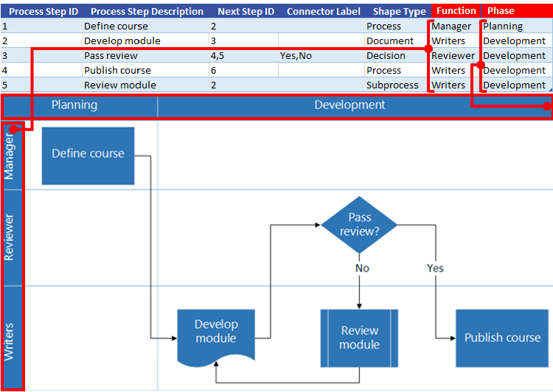
Task: Select the "Decision" shape type cell
Action: tap(386, 55)
